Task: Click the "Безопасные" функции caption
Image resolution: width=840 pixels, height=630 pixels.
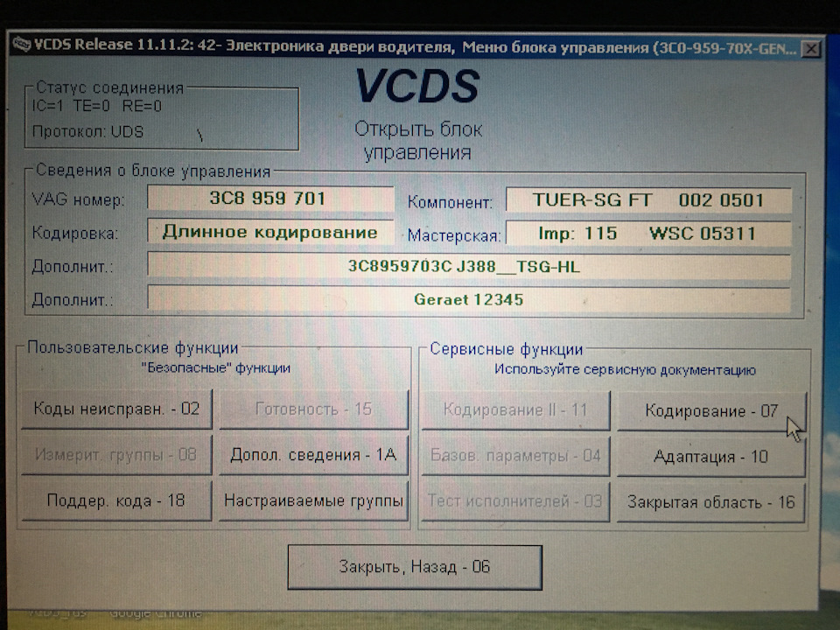Action: pyautogui.click(x=216, y=368)
